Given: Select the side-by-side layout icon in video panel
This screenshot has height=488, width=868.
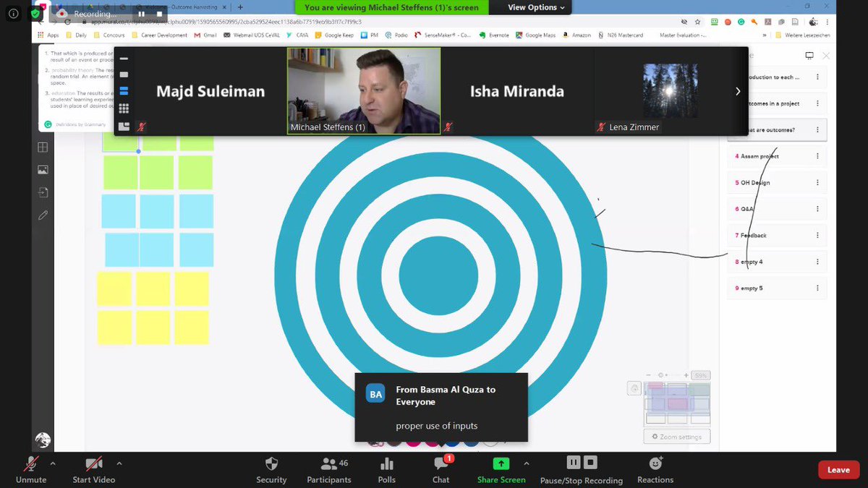Looking at the screenshot, I should click(x=124, y=126).
